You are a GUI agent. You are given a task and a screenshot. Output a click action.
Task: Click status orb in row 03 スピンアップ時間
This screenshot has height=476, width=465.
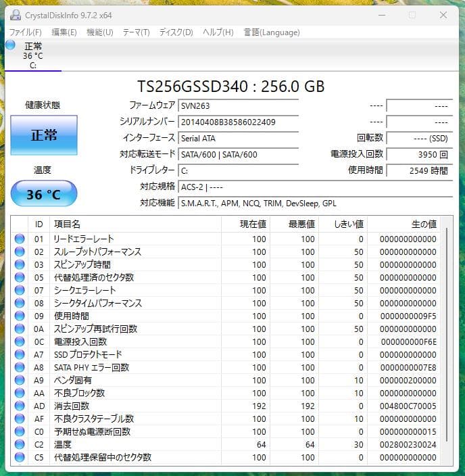(20, 264)
